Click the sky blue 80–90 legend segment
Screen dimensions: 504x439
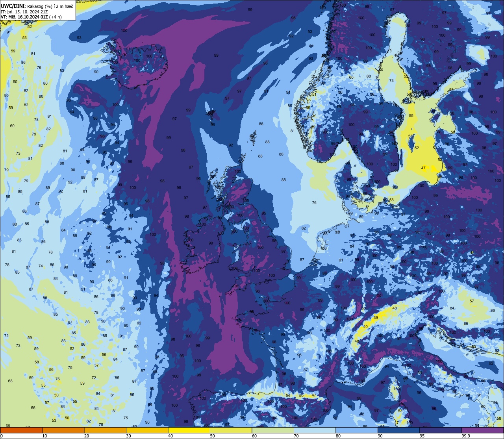click(357, 430)
